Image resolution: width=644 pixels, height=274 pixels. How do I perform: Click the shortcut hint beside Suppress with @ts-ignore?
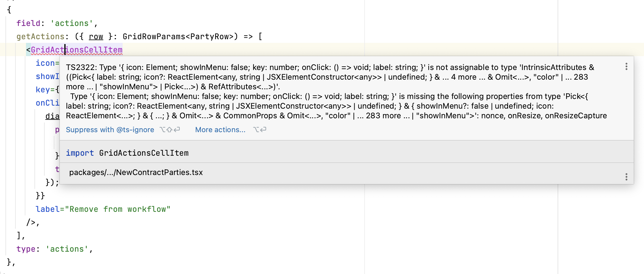click(x=170, y=130)
